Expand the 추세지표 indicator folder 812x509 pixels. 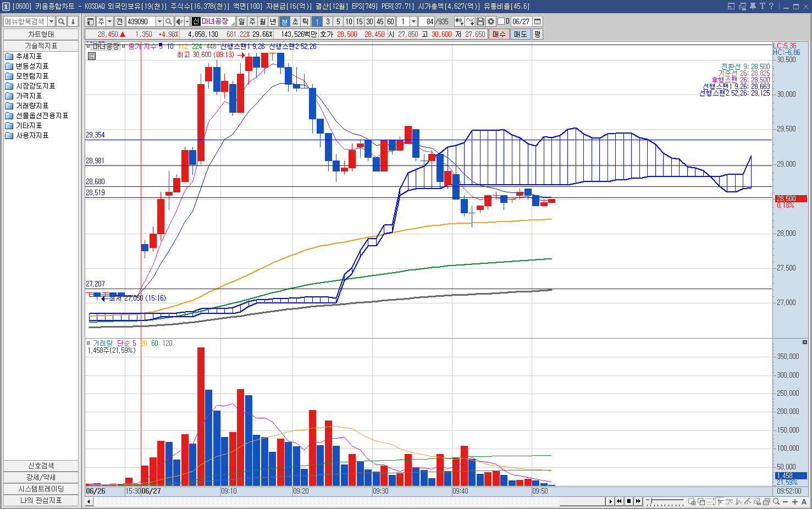click(x=29, y=56)
